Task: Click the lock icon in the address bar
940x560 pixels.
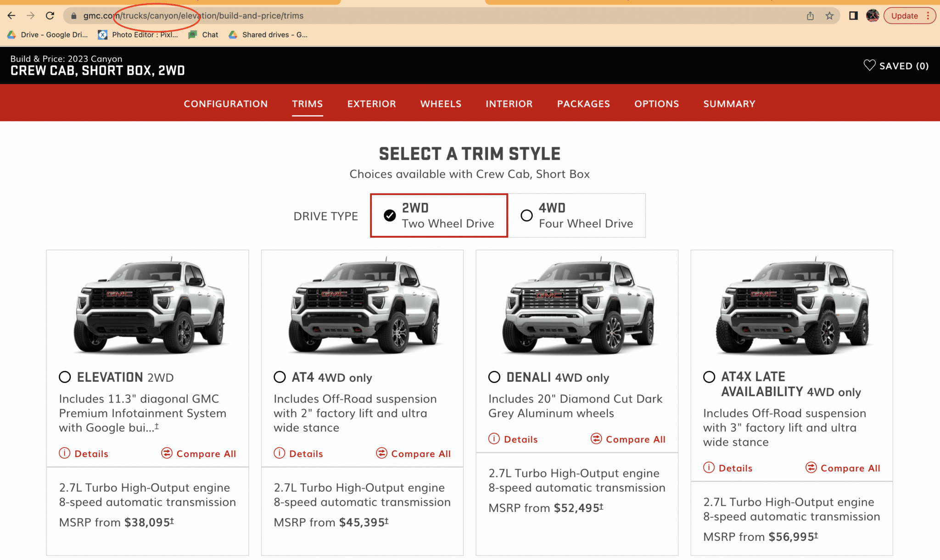Action: click(73, 16)
